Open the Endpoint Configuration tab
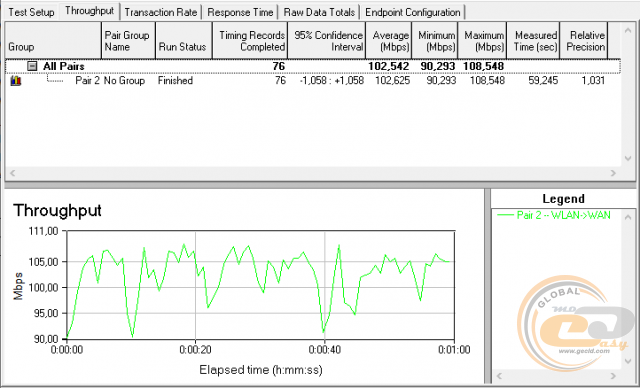Viewport: 640px width, 388px height. pyautogui.click(x=413, y=12)
